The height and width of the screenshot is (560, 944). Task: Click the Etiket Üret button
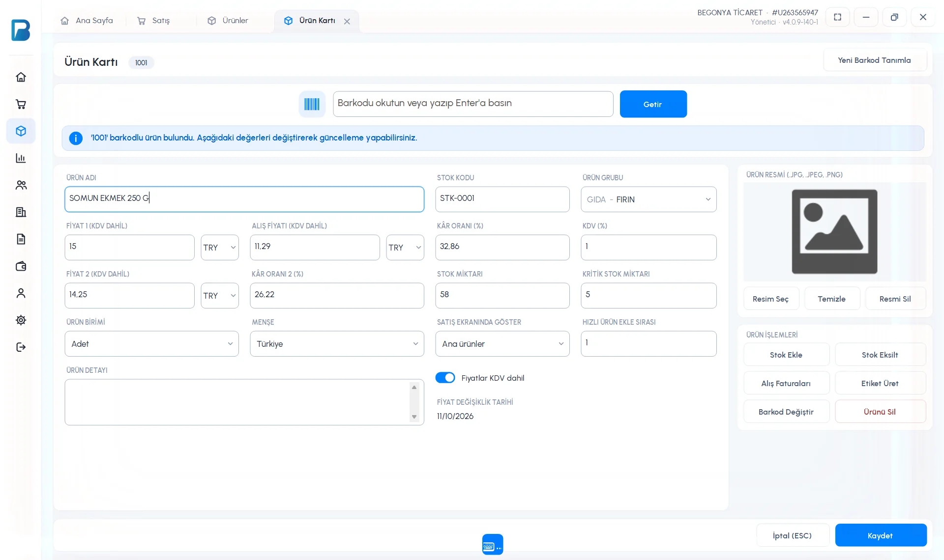click(880, 383)
